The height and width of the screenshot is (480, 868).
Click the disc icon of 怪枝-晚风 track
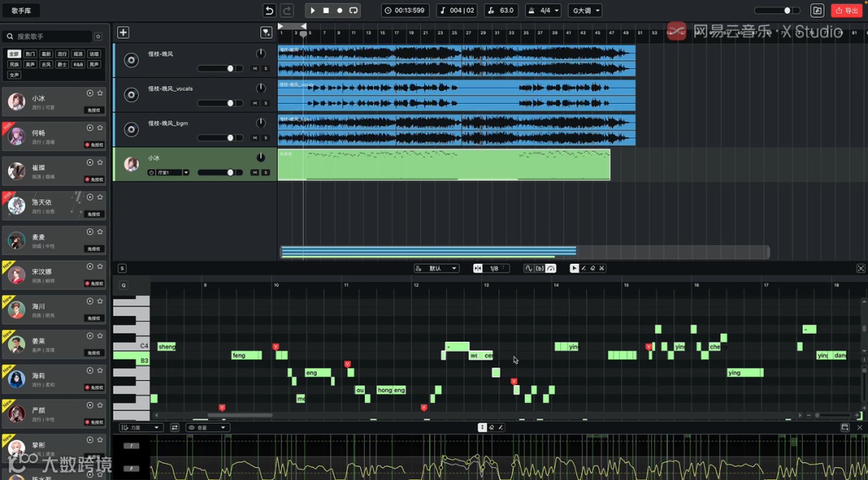pyautogui.click(x=131, y=60)
